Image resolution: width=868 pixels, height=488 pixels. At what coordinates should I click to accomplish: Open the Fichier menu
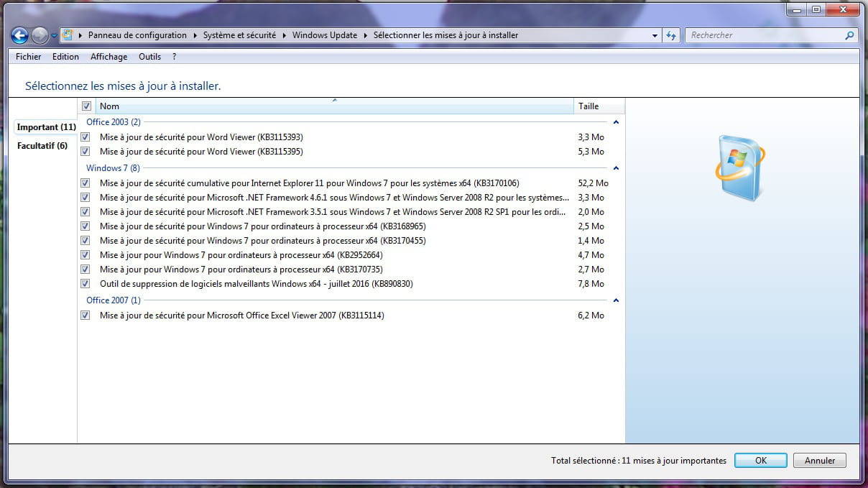click(29, 57)
